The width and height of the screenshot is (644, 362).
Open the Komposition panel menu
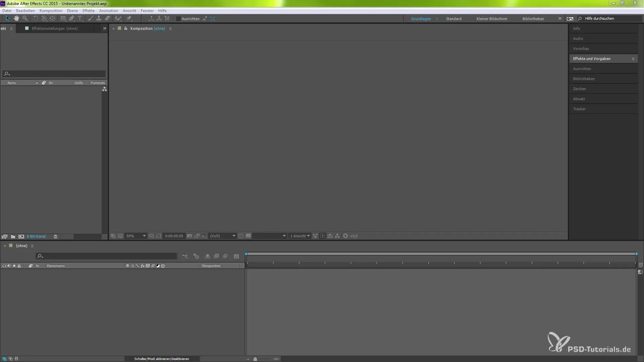(x=170, y=28)
